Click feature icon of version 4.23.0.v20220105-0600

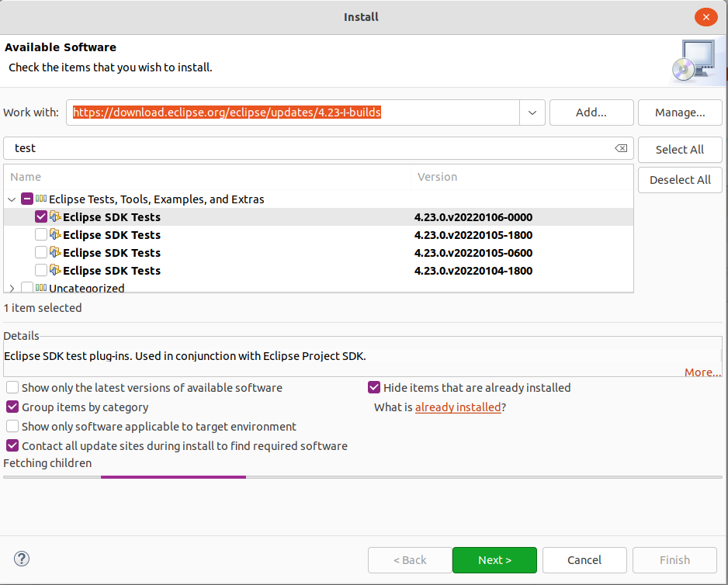click(x=55, y=252)
